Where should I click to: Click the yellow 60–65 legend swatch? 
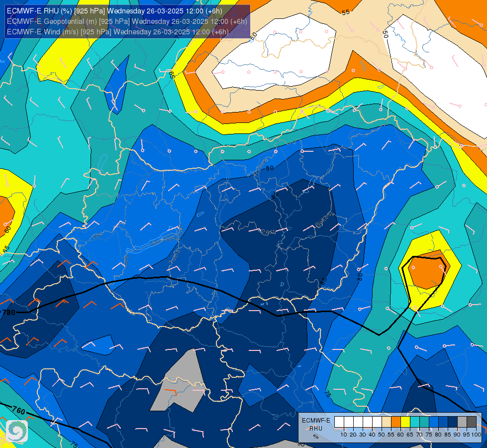click(x=405, y=422)
